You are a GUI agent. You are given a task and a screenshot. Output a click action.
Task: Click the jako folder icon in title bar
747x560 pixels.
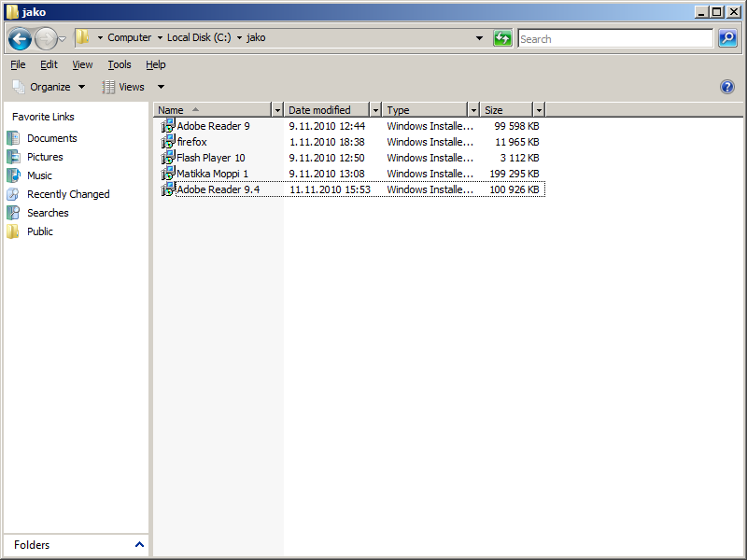click(x=13, y=12)
